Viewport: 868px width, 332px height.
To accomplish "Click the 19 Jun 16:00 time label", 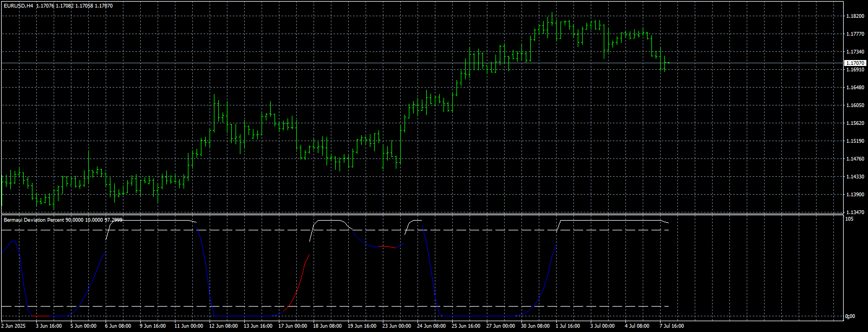I will (x=362, y=326).
